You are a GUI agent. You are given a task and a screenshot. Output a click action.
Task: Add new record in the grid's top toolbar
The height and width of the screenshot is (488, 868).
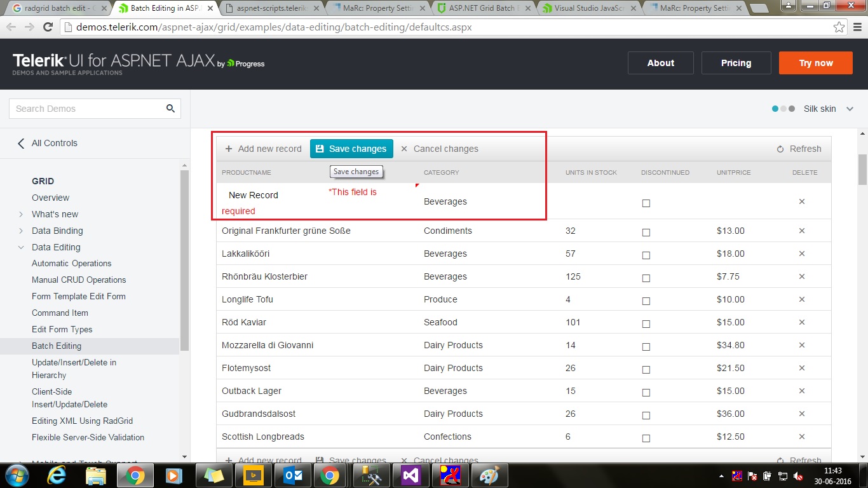(263, 149)
